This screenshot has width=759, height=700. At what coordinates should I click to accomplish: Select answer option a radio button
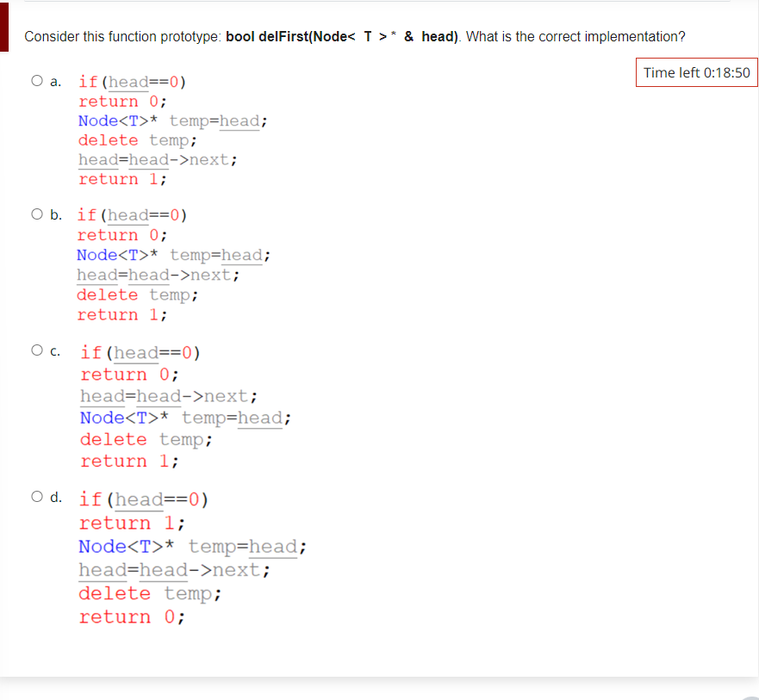[37, 79]
